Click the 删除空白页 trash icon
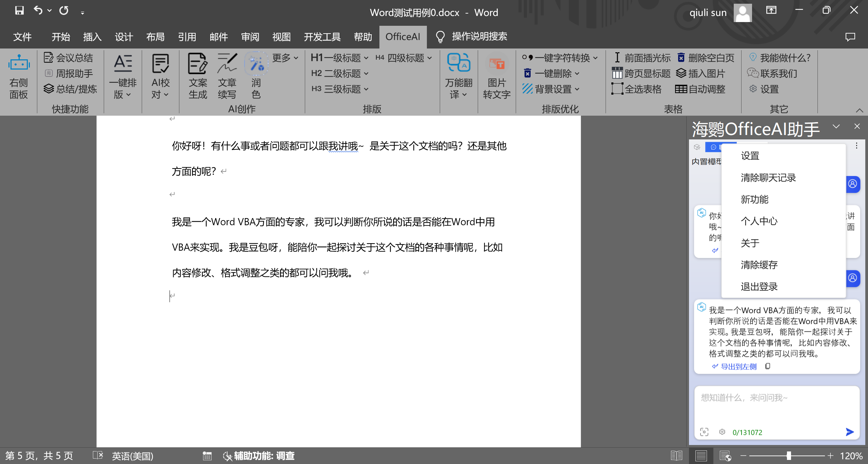868x464 pixels. coord(681,58)
